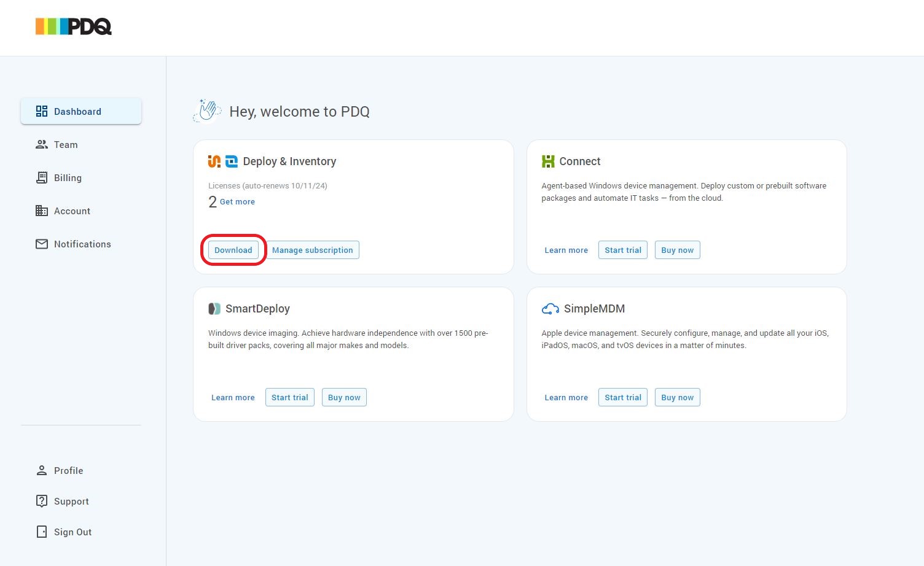The image size is (924, 566).
Task: Click the SmartDeploy card title
Action: [x=257, y=309]
